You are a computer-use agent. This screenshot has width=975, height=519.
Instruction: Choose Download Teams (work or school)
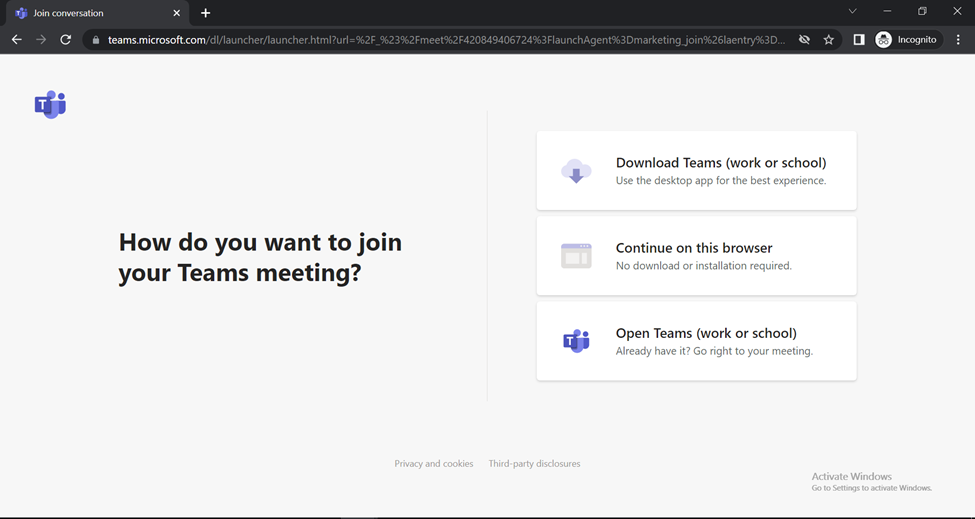coord(696,170)
